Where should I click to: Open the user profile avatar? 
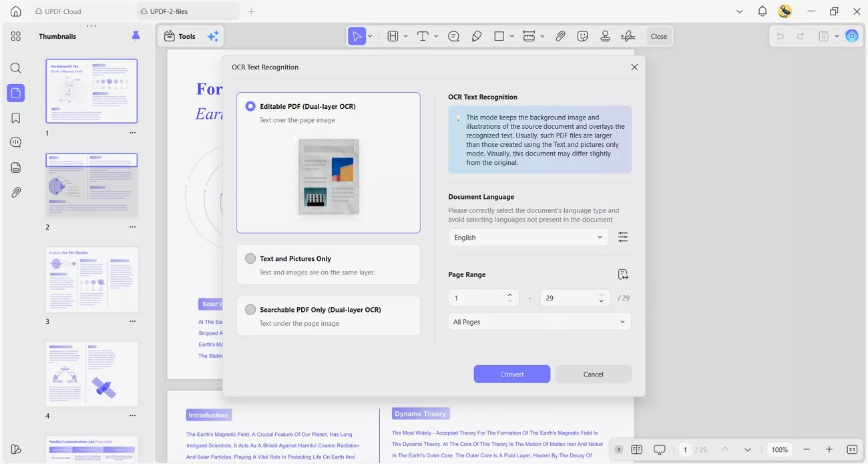click(785, 11)
